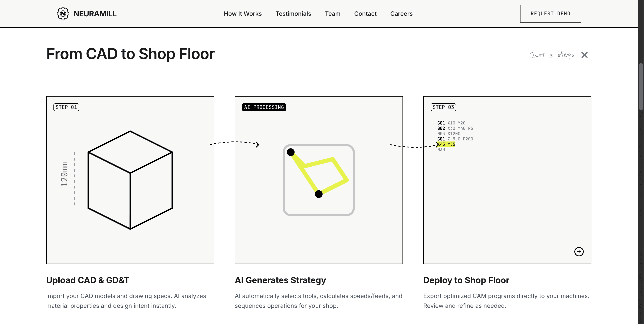Open the How It Works nav link

pos(243,14)
